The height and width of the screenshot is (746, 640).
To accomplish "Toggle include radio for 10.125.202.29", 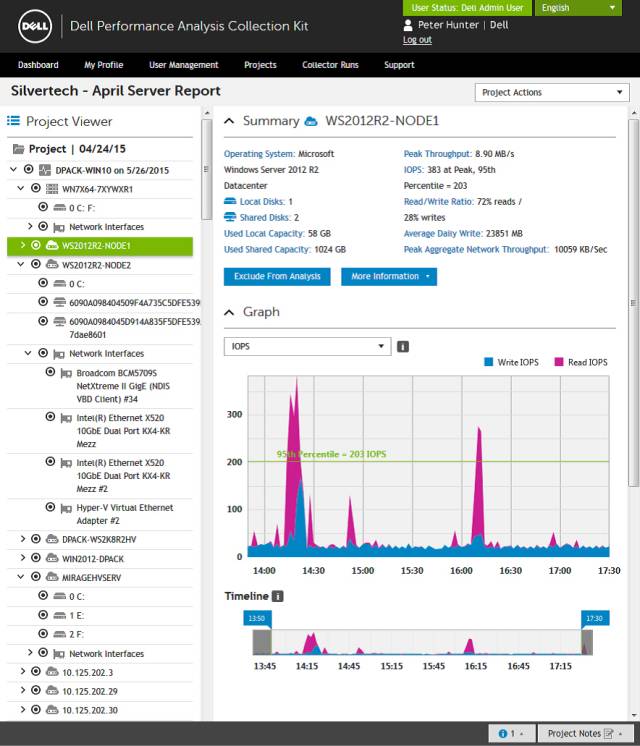I will [36, 690].
